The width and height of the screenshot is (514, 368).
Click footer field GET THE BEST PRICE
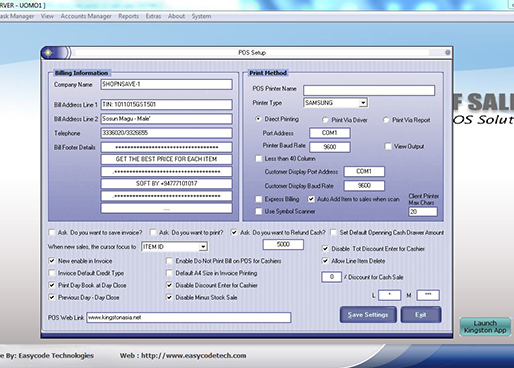(x=166, y=159)
